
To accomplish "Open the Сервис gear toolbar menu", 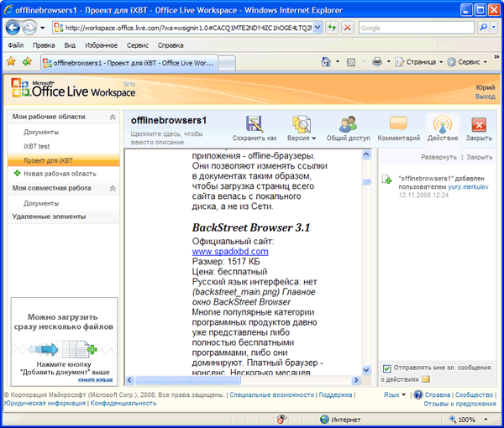I will [468, 62].
